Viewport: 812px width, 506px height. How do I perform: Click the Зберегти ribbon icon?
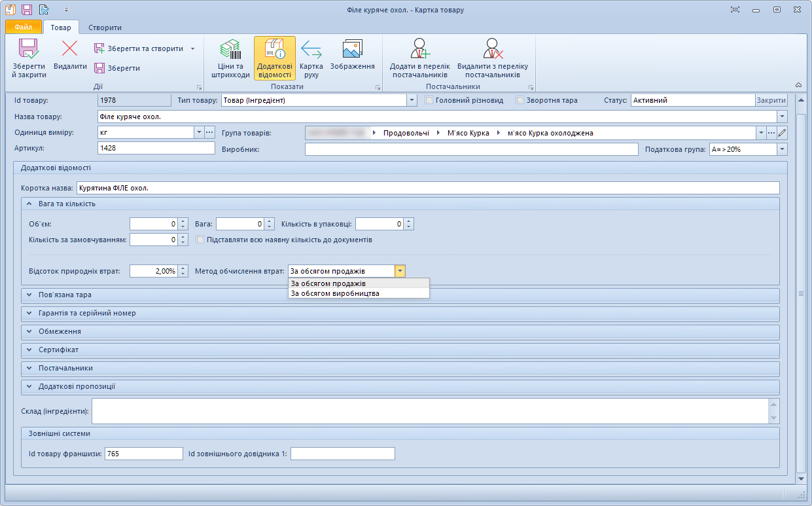(x=99, y=68)
